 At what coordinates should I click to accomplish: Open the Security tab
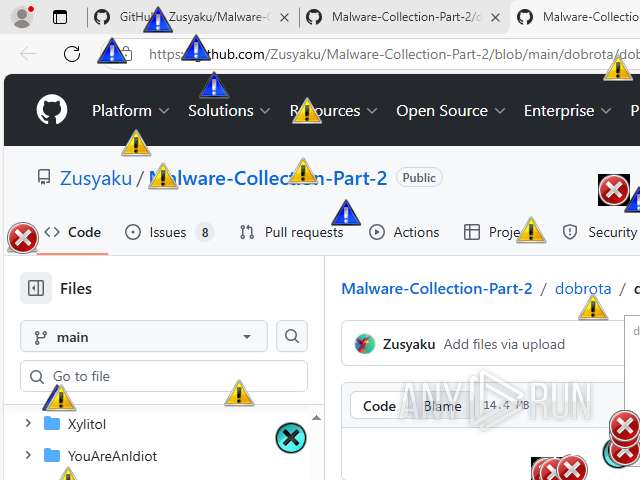coord(600,232)
